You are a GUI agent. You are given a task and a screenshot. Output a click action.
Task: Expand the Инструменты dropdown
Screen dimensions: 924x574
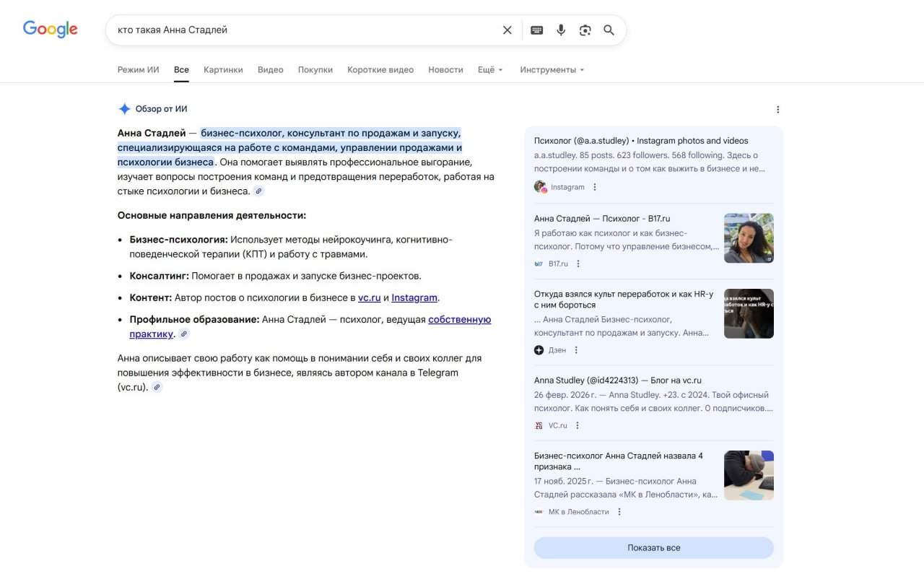click(x=552, y=70)
